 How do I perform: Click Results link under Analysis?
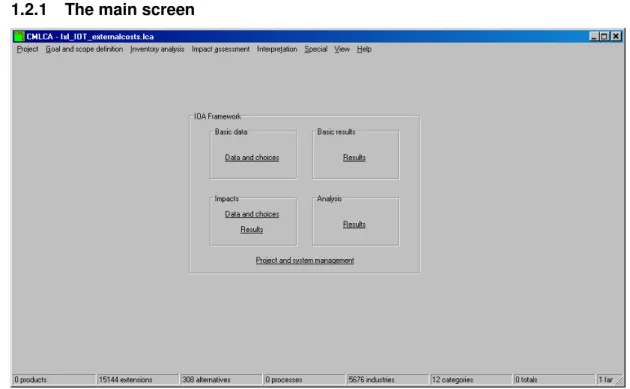tap(354, 224)
